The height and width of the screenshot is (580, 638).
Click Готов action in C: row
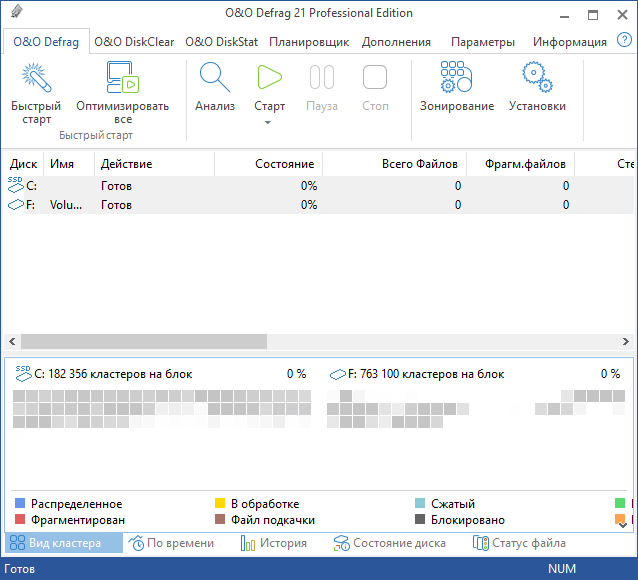[x=116, y=186]
